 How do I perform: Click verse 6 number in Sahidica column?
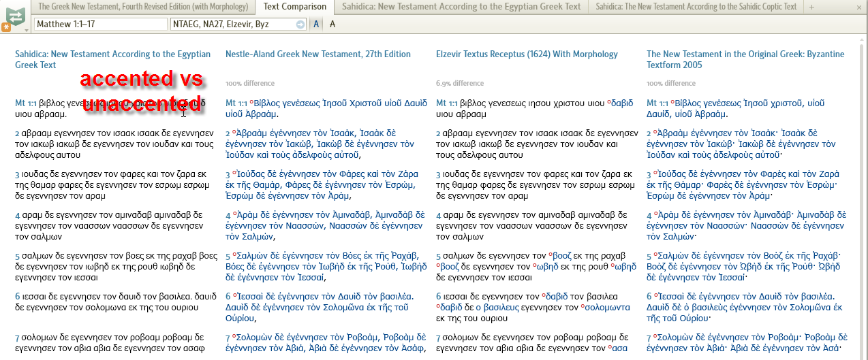tap(18, 297)
